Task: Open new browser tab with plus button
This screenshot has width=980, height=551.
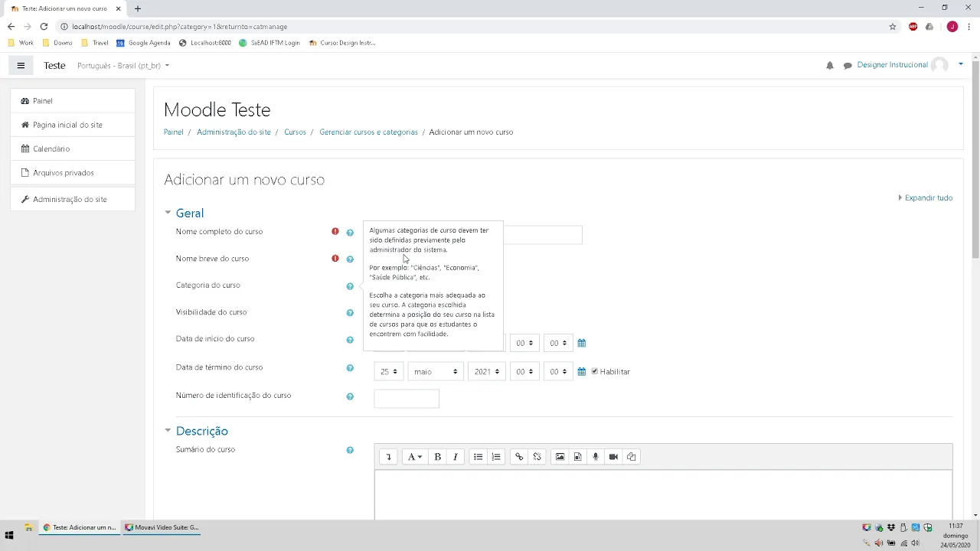Action: tap(138, 8)
